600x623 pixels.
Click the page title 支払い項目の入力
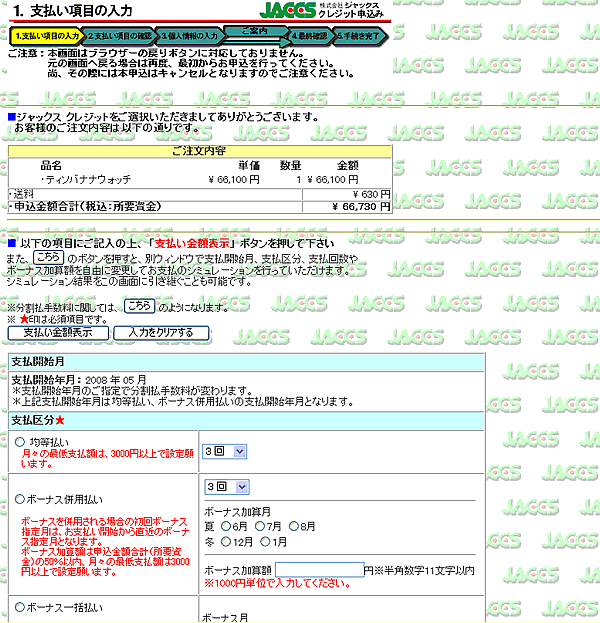click(81, 11)
